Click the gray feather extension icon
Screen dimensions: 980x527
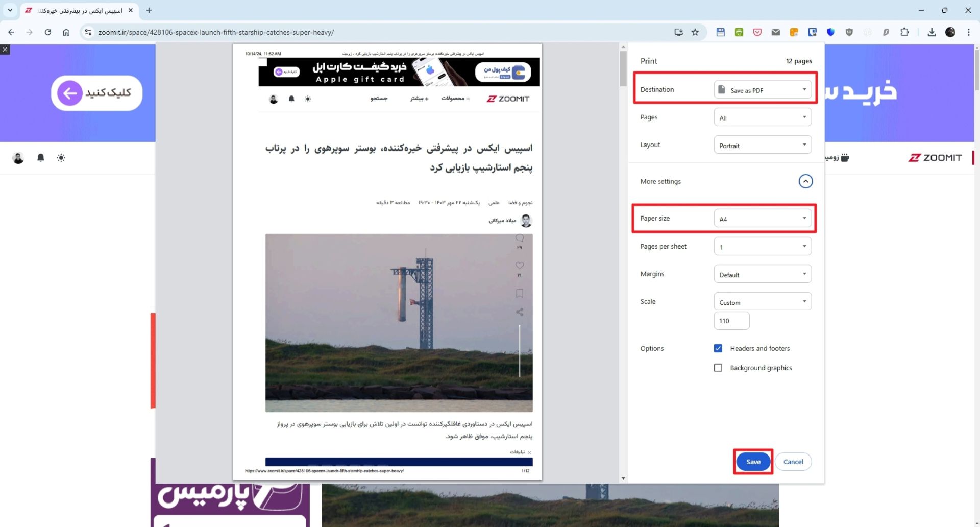click(886, 32)
